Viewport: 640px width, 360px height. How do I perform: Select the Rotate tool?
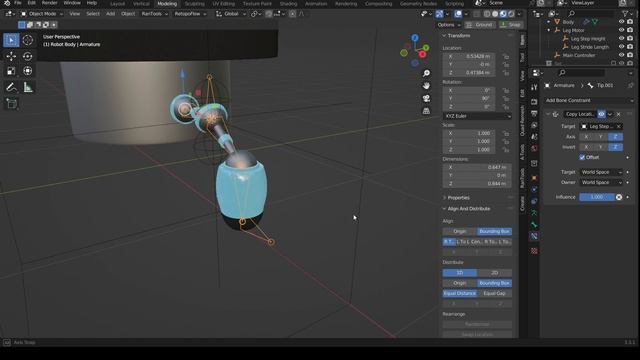pos(28,56)
